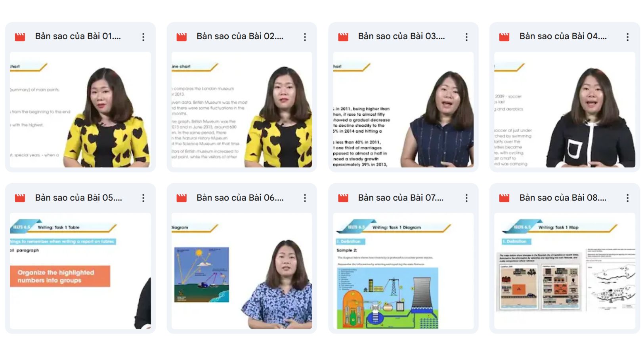Open more options menu for Bài 04
The image size is (644, 354).
627,37
